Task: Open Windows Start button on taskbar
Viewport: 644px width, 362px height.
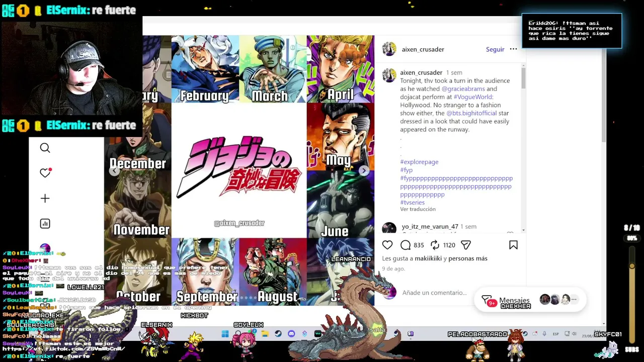Action: click(x=225, y=334)
